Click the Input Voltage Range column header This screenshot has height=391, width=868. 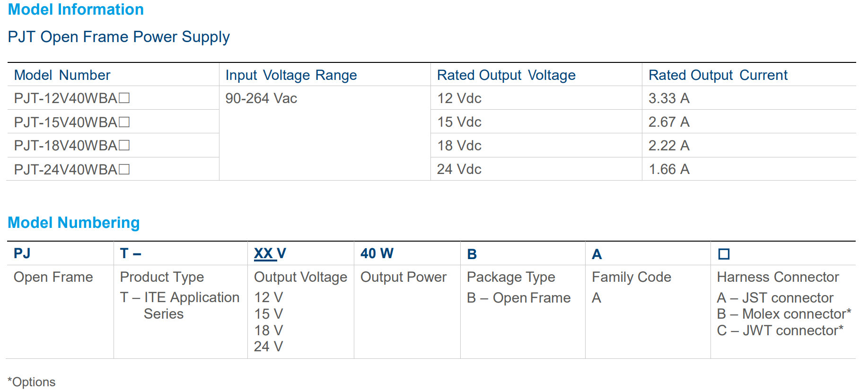point(291,75)
